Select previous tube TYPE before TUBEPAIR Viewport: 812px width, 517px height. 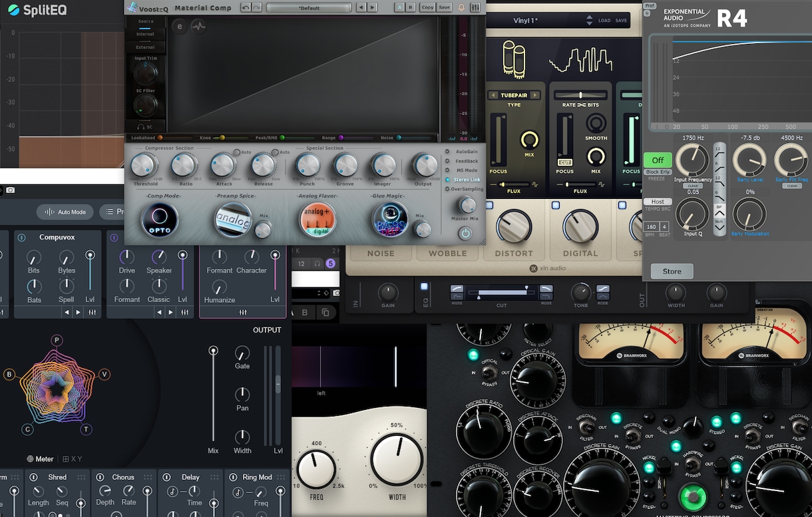point(493,95)
